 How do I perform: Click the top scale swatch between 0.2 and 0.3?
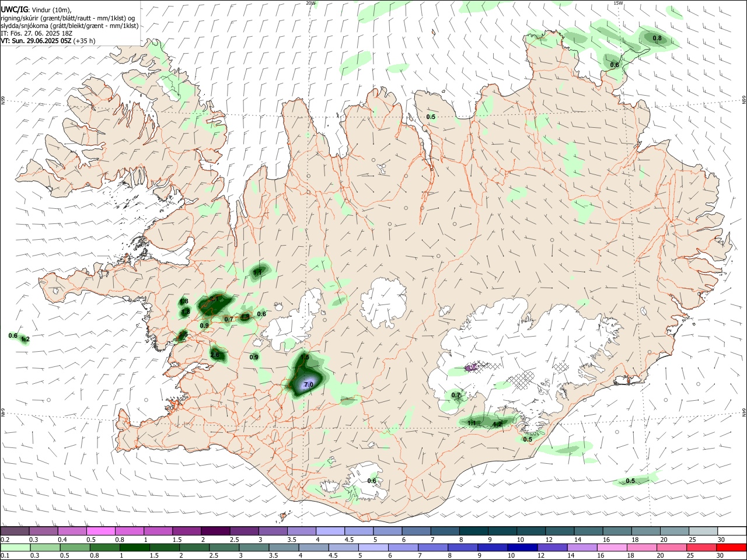point(15,531)
